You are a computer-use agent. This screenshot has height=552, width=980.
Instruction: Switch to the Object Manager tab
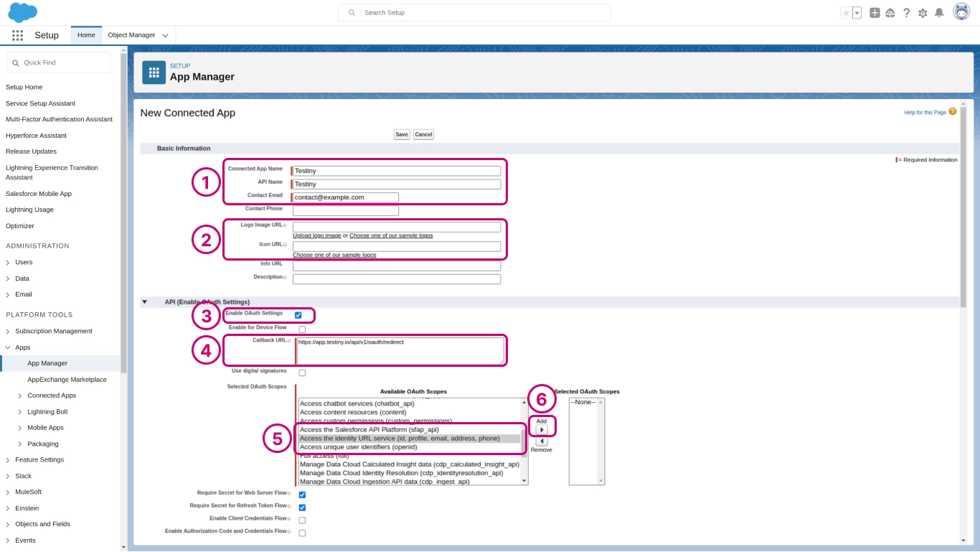[x=131, y=35]
